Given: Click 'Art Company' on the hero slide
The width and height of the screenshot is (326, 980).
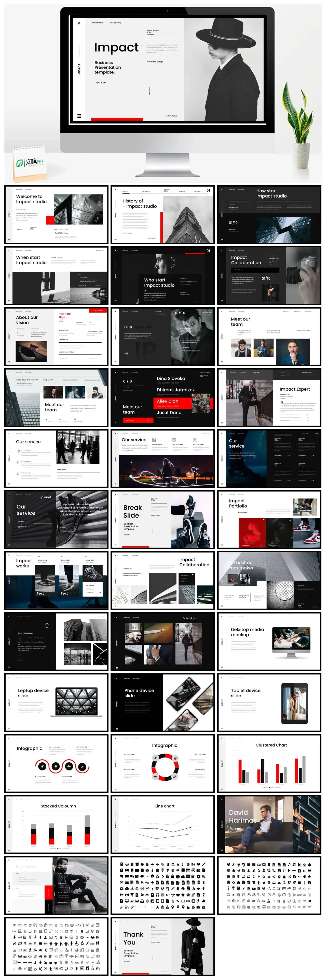Looking at the screenshot, I should [x=116, y=23].
